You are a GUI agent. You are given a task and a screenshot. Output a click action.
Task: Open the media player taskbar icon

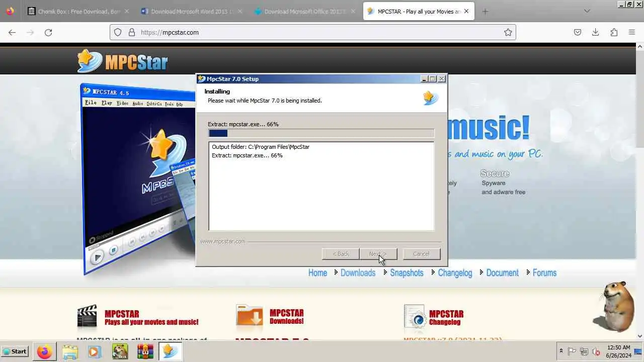tap(95, 351)
